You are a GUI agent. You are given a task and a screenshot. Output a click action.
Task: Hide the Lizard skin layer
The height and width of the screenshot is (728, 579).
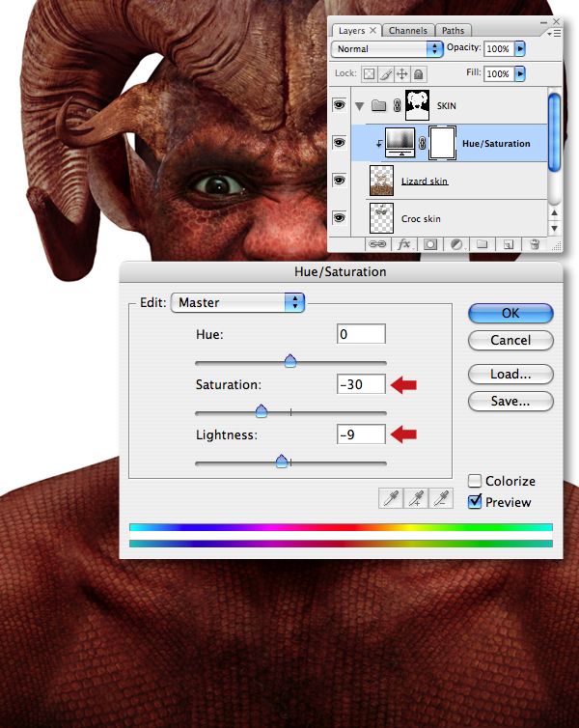pos(339,181)
